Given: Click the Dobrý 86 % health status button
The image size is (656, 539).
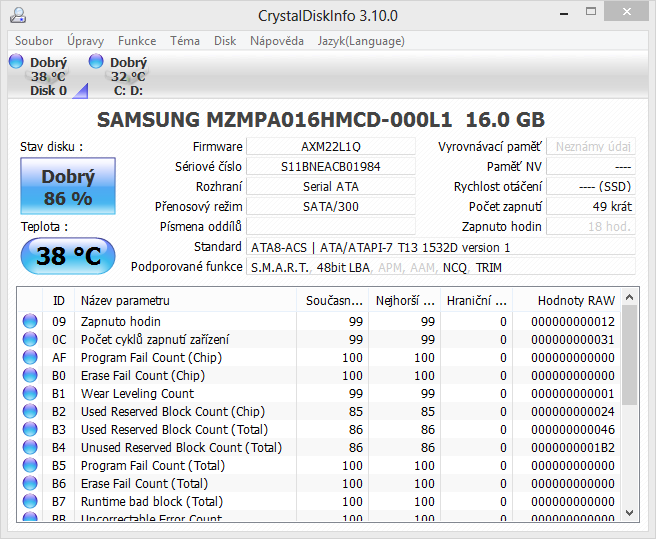Looking at the screenshot, I should point(68,187).
